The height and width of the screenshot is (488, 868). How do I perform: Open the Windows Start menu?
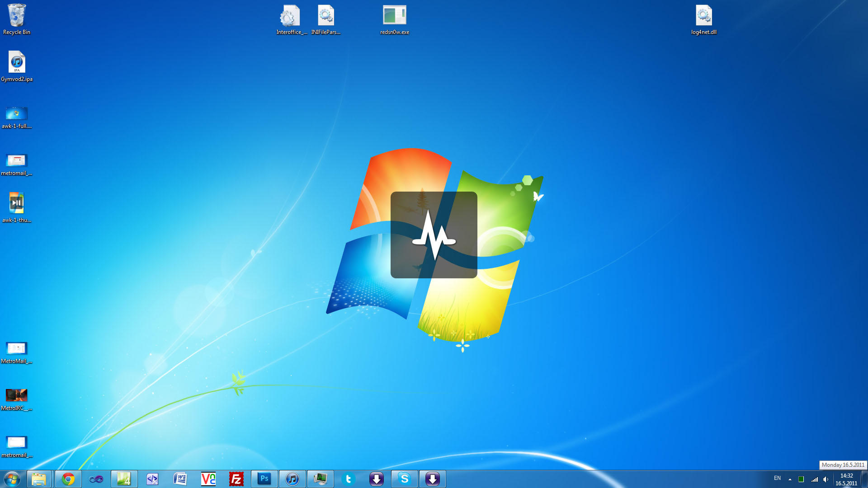pos(12,479)
